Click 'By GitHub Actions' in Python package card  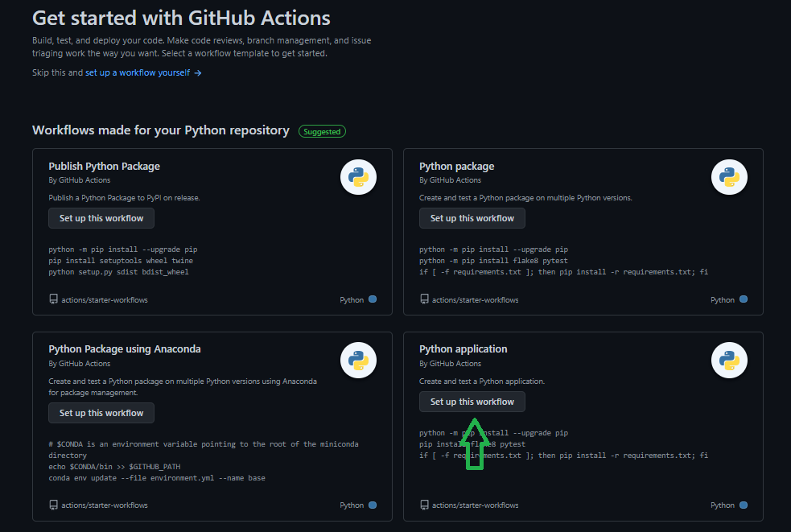[x=450, y=180]
